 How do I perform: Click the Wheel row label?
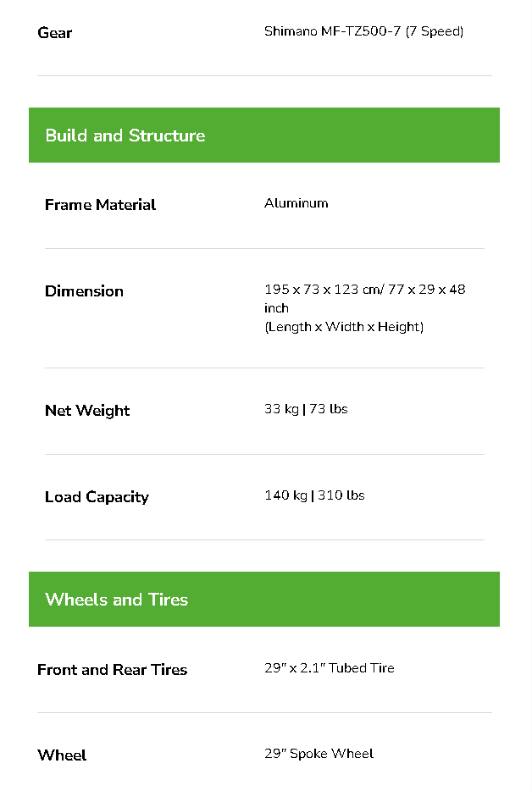point(62,755)
